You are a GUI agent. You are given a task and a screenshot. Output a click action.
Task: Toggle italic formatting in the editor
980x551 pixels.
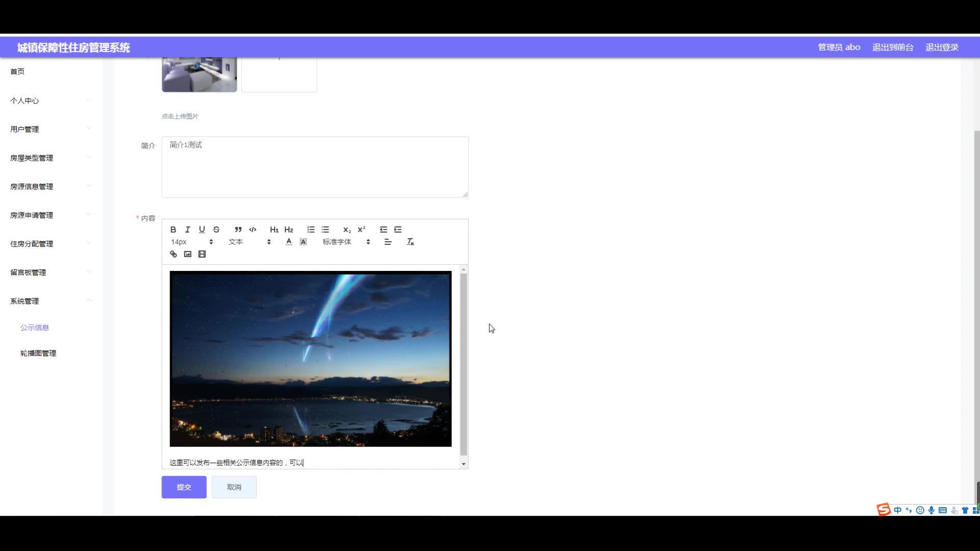187,230
